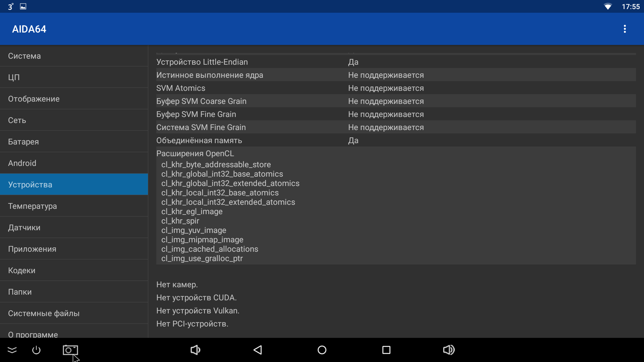The width and height of the screenshot is (644, 362).
Task: Hide navigation bar with double-chevron icon
Action: [12, 350]
